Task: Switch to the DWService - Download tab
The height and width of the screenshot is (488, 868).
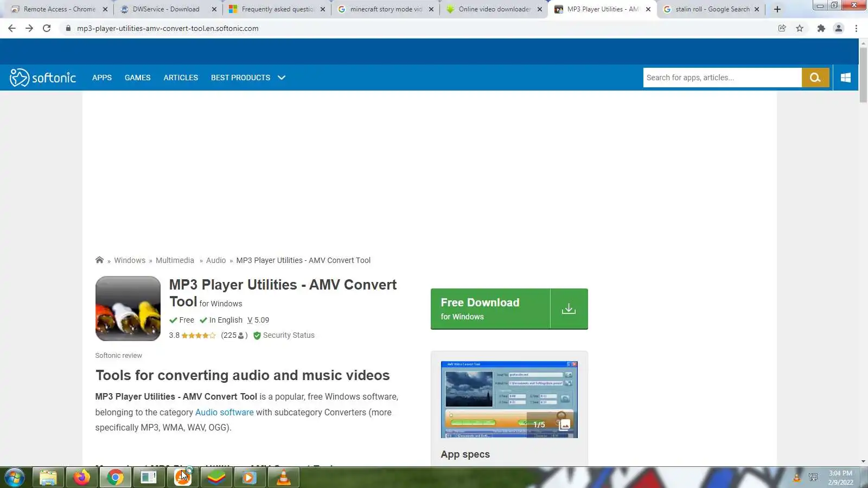Action: coord(168,9)
